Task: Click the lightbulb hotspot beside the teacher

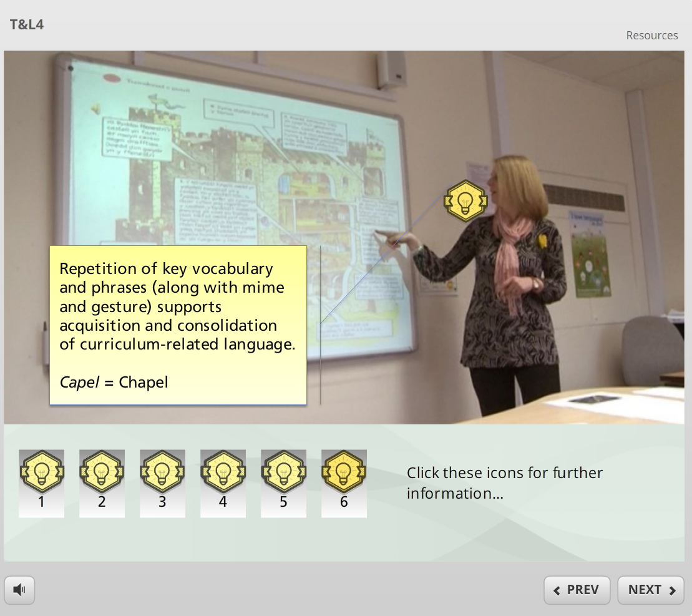Action: pos(465,201)
